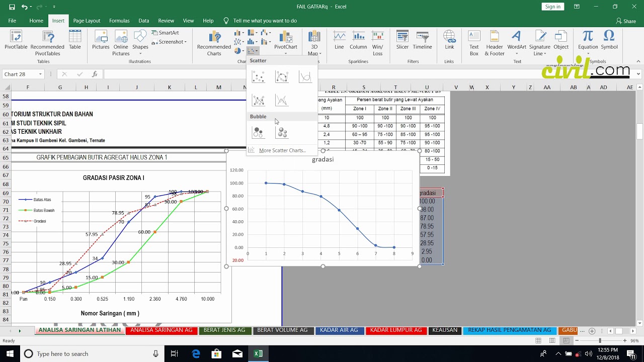Insert a PivotTable
This screenshot has height=362, width=644.
(16, 40)
